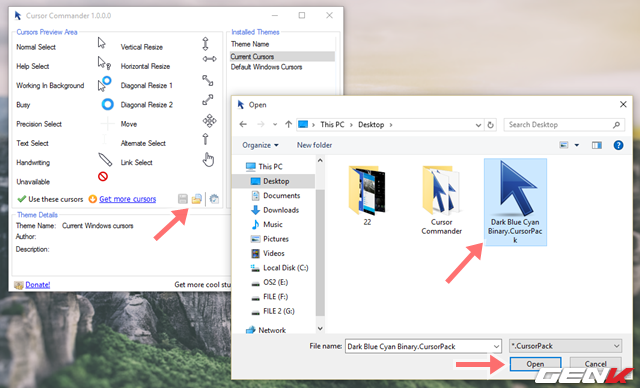Click Desktop in address breadcrumb
The width and height of the screenshot is (640, 388).
tap(371, 125)
